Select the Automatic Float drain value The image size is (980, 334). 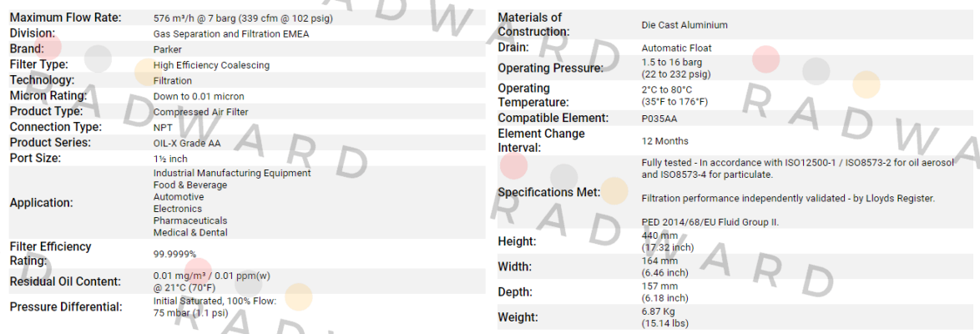click(x=676, y=48)
